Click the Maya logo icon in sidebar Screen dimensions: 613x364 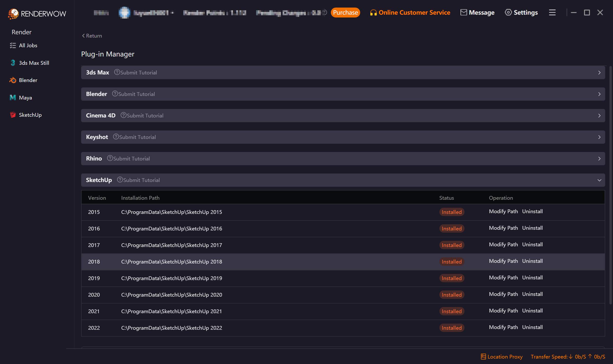click(x=13, y=98)
